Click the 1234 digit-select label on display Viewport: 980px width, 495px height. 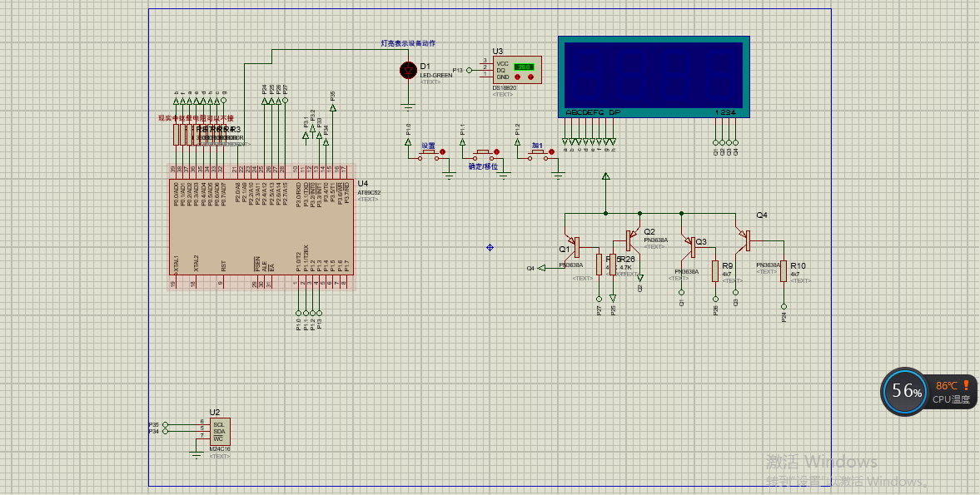pos(725,112)
